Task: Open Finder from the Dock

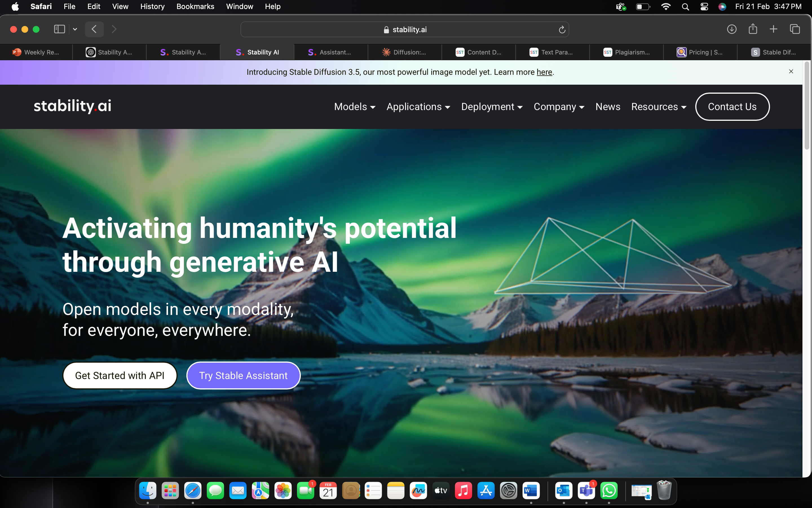Action: [x=148, y=491]
